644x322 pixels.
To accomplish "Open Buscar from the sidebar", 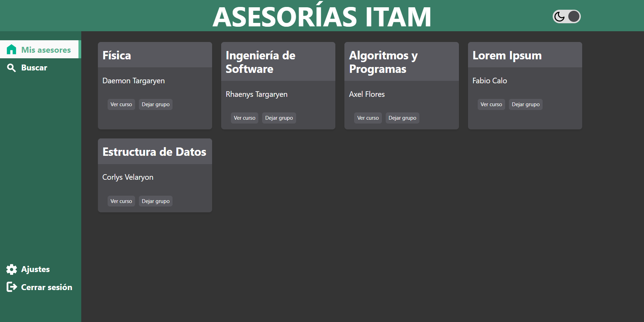I will (x=34, y=68).
